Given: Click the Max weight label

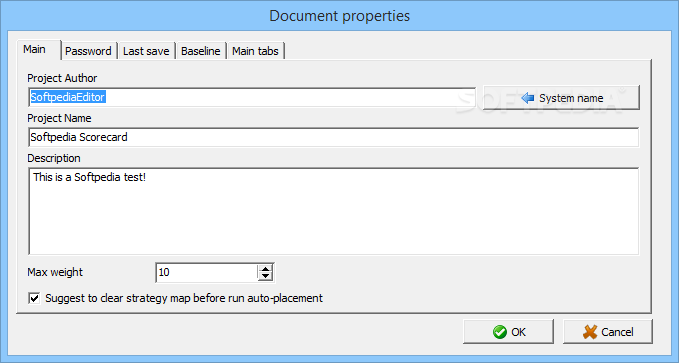Looking at the screenshot, I should [x=55, y=272].
